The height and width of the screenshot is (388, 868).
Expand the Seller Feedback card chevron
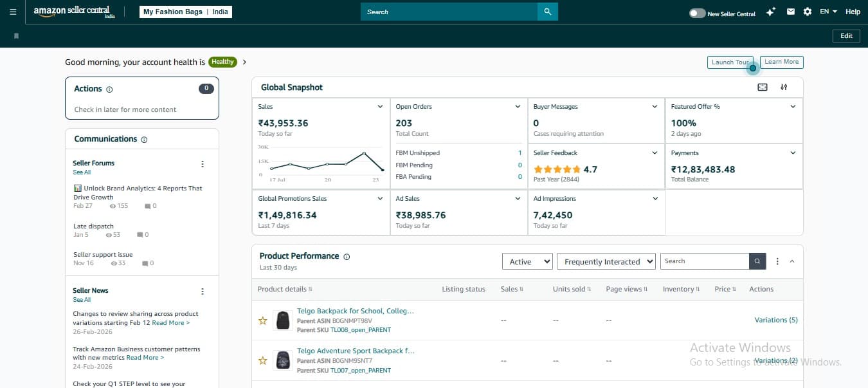[x=655, y=153]
